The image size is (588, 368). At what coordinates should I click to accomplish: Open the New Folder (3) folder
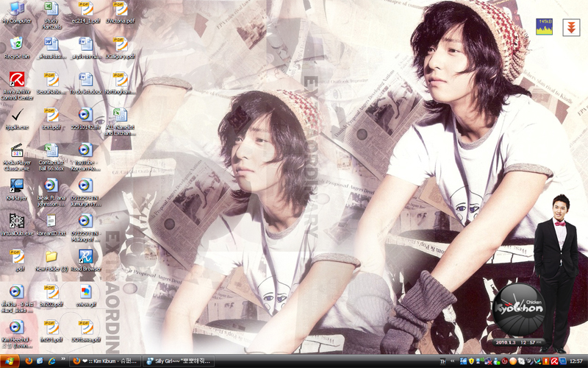[x=51, y=261]
